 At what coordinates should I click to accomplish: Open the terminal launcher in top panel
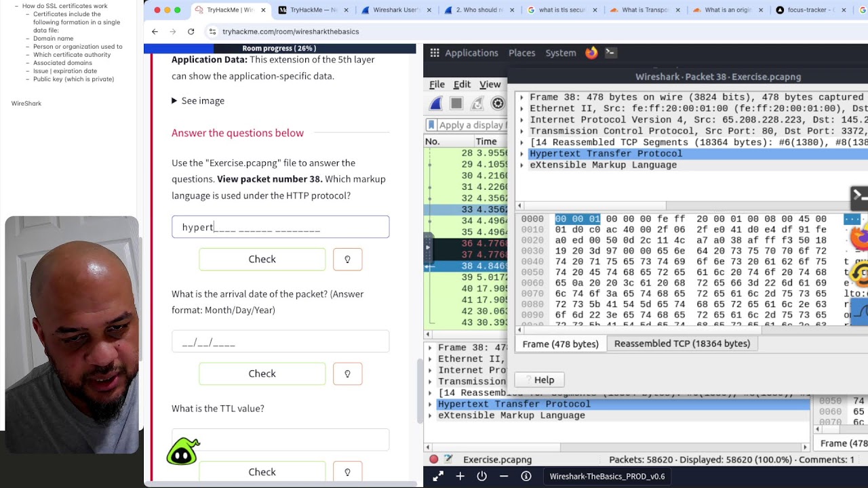tap(610, 52)
